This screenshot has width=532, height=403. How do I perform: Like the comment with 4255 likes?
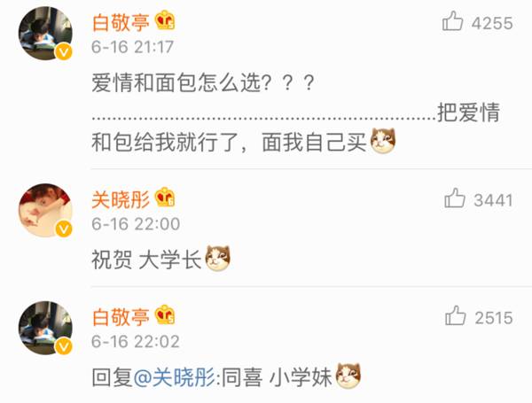click(x=452, y=21)
